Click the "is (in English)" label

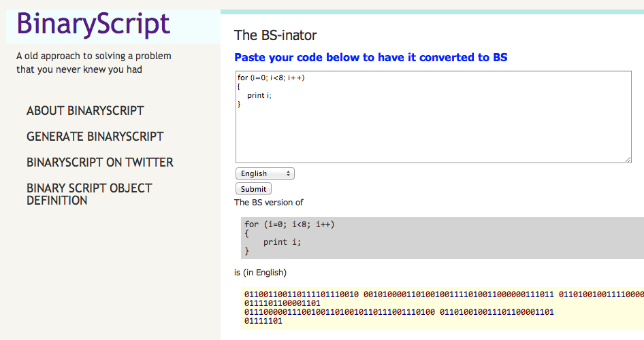click(260, 273)
